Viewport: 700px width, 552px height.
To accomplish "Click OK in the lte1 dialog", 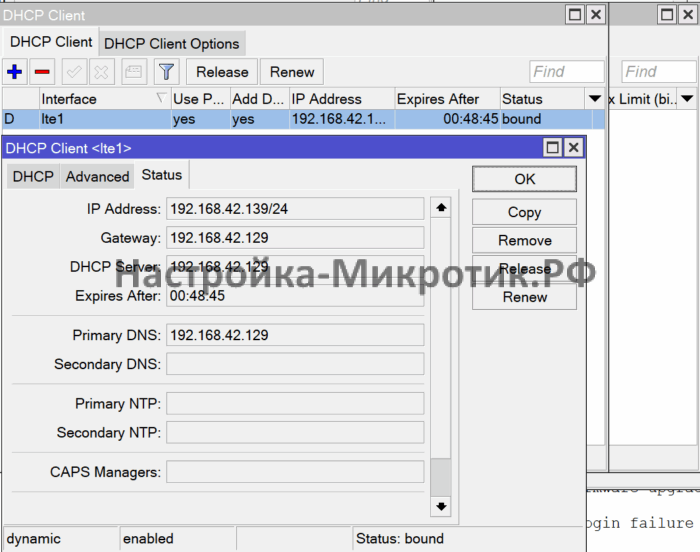I will click(524, 179).
